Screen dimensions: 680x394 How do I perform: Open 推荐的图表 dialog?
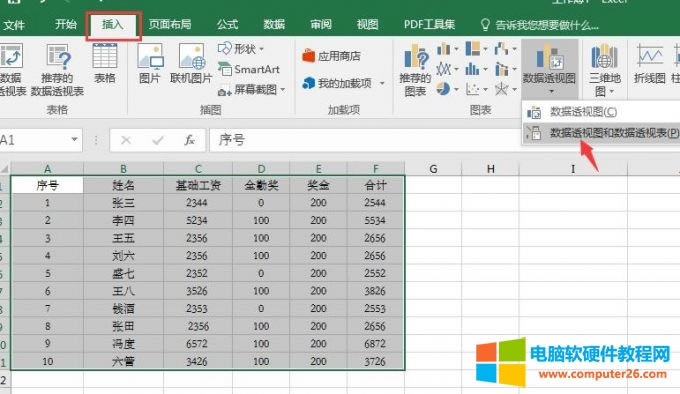click(x=415, y=70)
